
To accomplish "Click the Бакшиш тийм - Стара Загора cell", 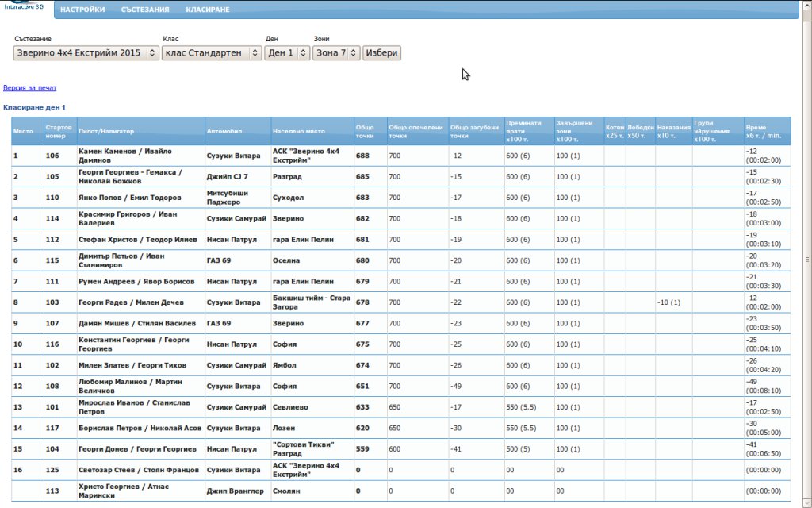I will pyautogui.click(x=312, y=302).
